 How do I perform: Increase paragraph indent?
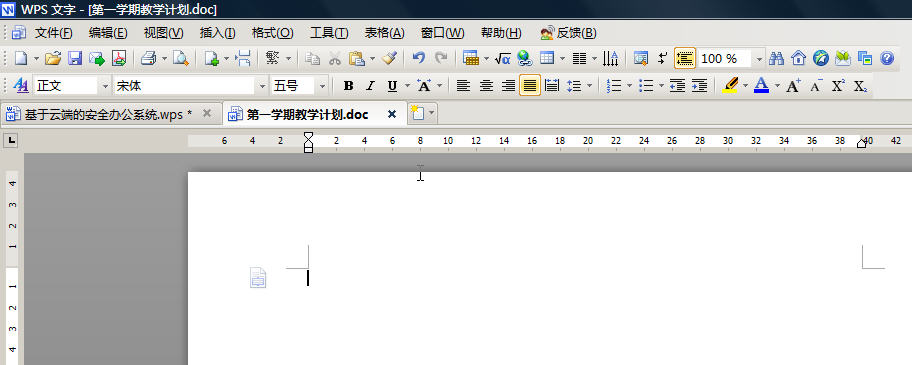click(699, 86)
